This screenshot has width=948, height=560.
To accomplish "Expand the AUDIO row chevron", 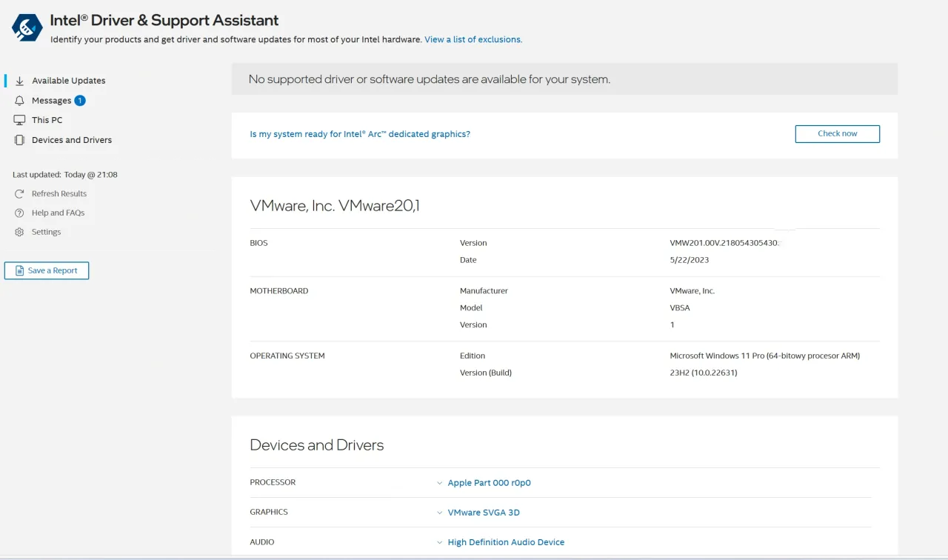I will click(x=440, y=543).
